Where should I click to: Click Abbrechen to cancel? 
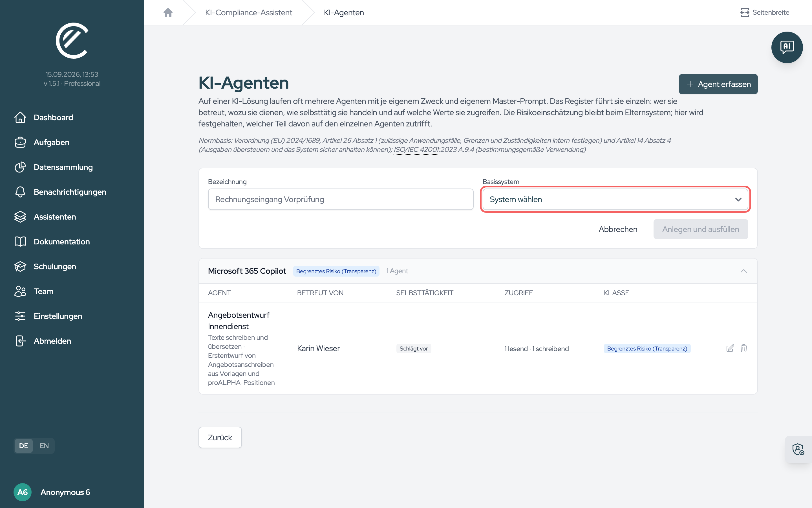tap(618, 229)
